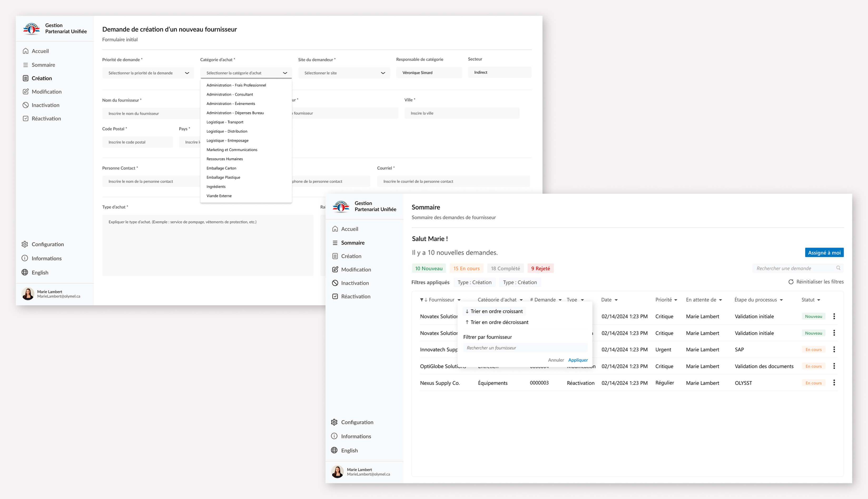Click the Sommaire list icon in Sommaire window

pyautogui.click(x=335, y=243)
